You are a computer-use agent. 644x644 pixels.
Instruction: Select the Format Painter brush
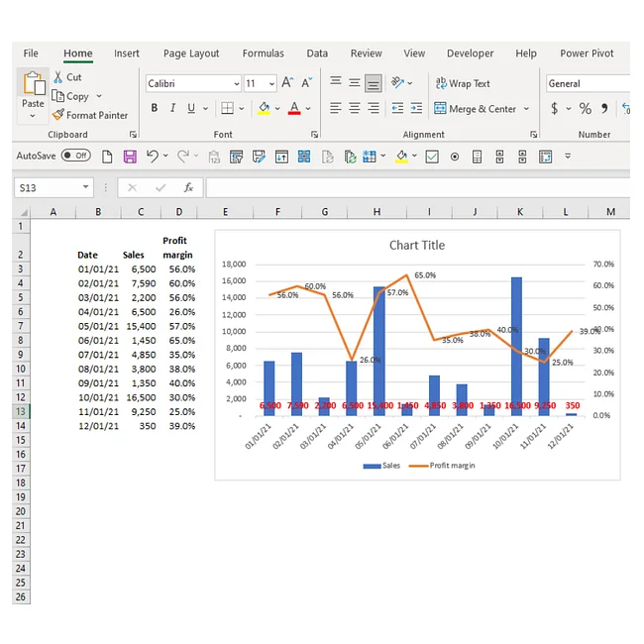tap(57, 115)
